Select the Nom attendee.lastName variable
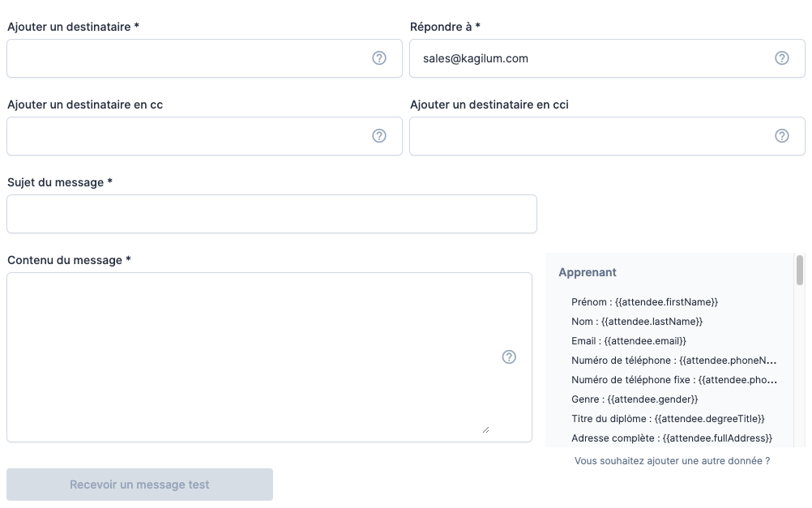This screenshot has width=812, height=508. 636,322
